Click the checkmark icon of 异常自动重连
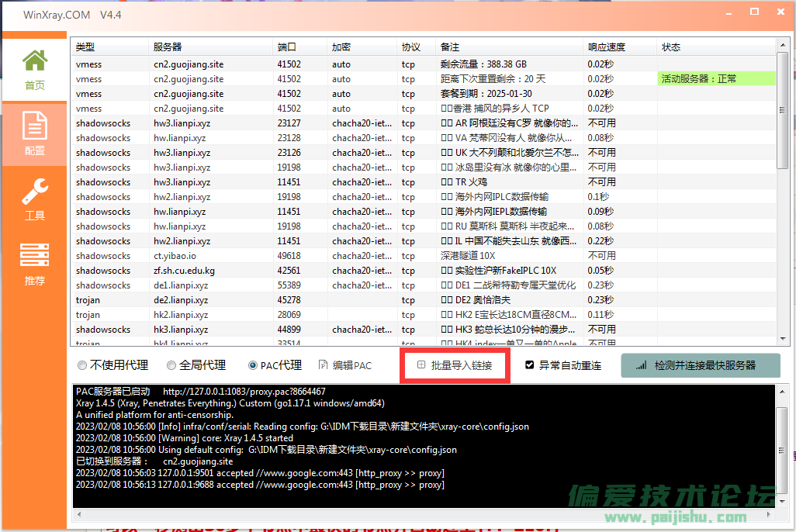Viewport: 796px width, 532px height. [x=528, y=364]
